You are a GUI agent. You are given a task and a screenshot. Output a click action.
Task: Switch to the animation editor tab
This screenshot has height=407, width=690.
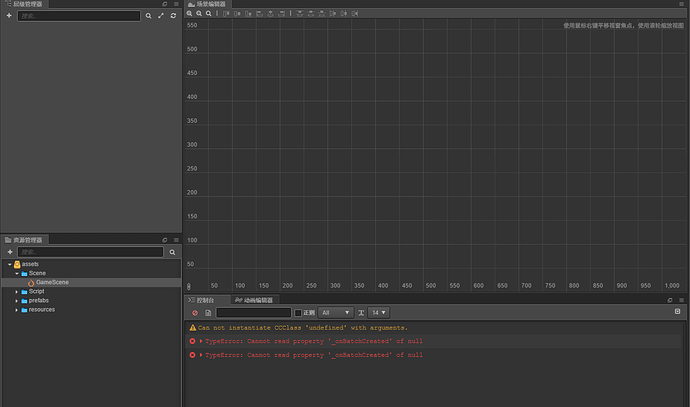point(254,300)
